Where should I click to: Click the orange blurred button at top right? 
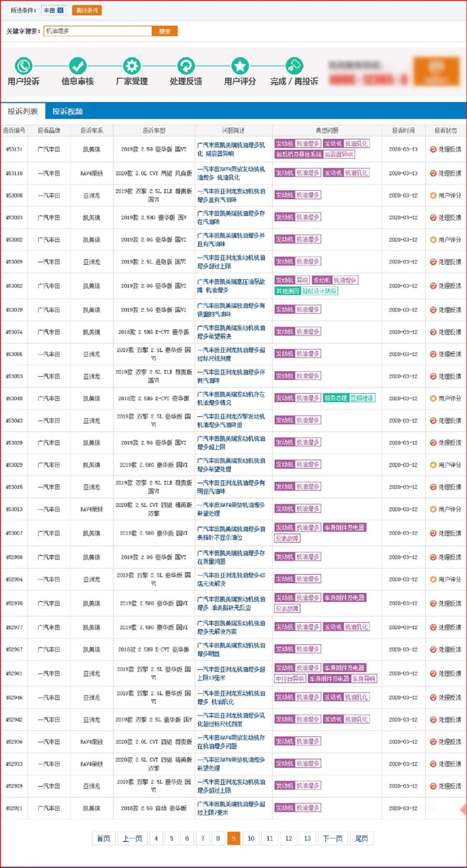click(436, 71)
